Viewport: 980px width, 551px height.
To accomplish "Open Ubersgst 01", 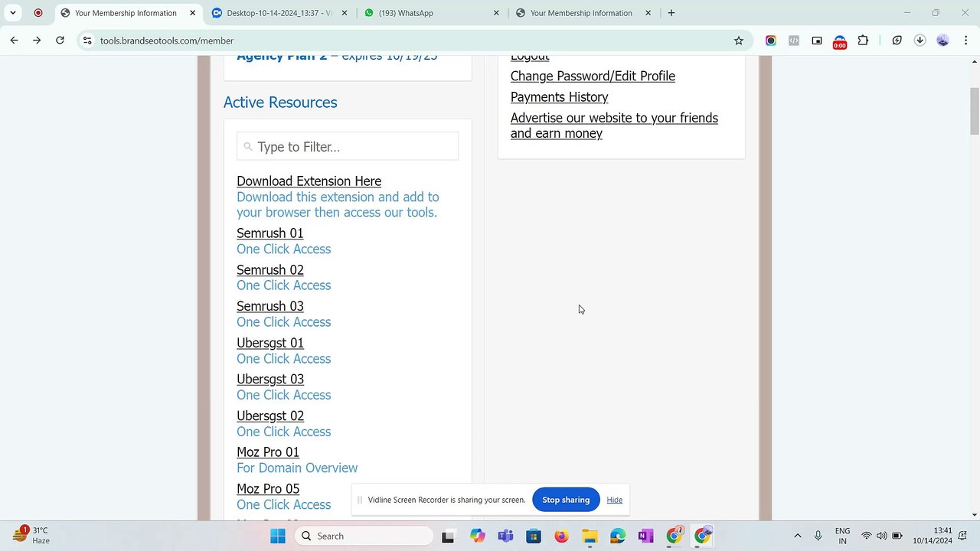I will [270, 343].
